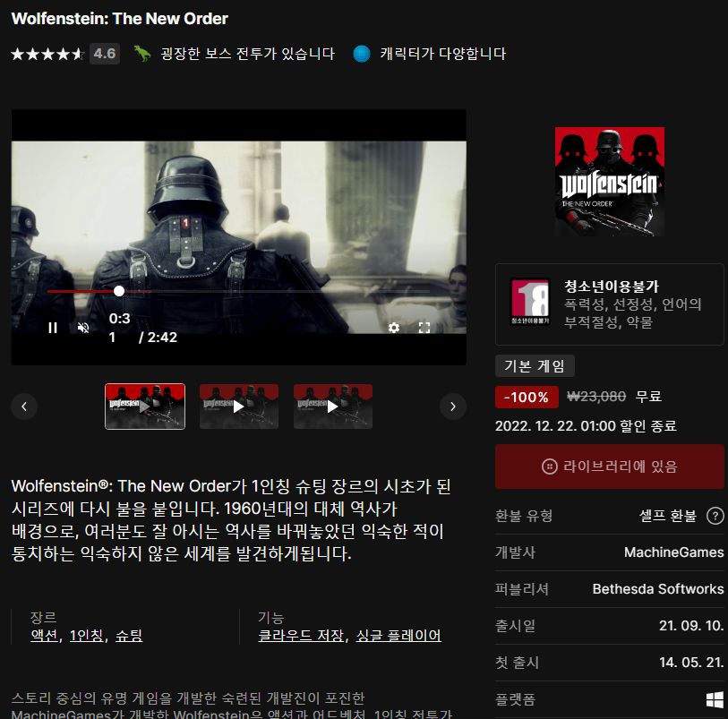Viewport: 728px width, 719px height.
Task: Pause the trailer video
Action: [x=53, y=329]
